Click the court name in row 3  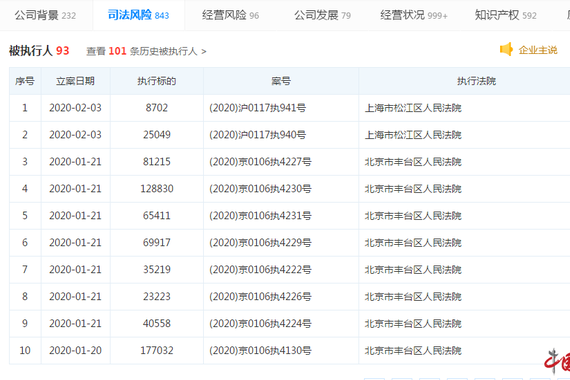(x=413, y=162)
